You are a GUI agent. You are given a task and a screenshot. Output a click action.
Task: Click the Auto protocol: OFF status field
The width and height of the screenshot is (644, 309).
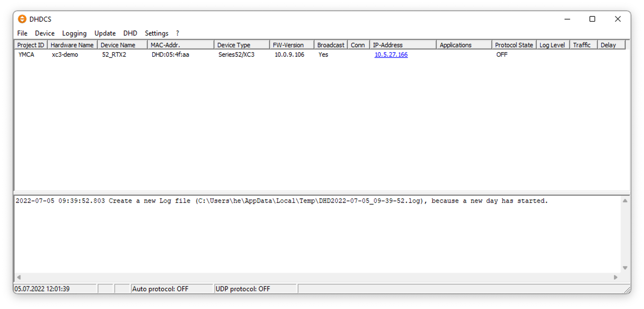pyautogui.click(x=172, y=289)
